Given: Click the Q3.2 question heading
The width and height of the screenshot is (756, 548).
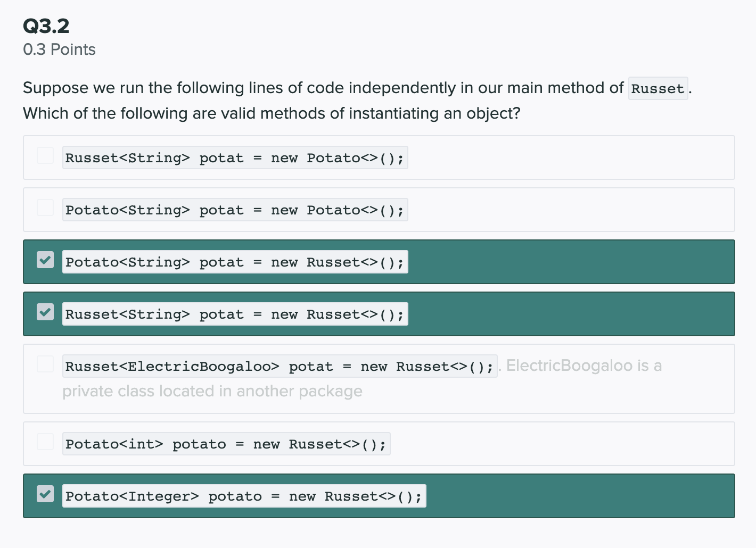Looking at the screenshot, I should point(46,26).
